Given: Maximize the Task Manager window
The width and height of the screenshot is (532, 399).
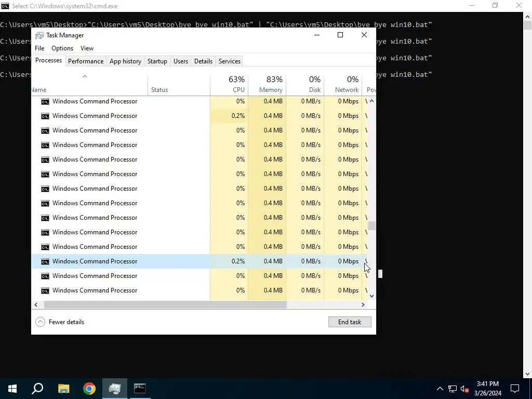Looking at the screenshot, I should (340, 35).
